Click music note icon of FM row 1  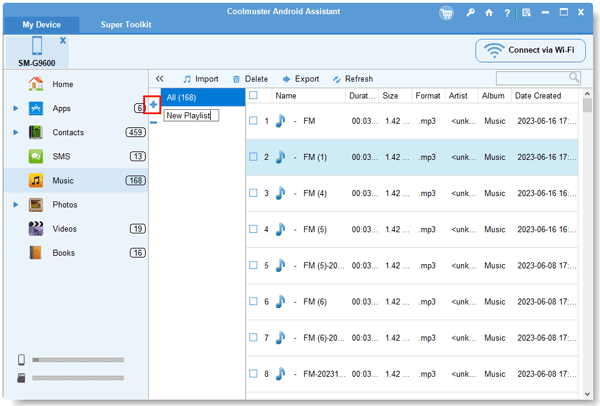point(280,121)
